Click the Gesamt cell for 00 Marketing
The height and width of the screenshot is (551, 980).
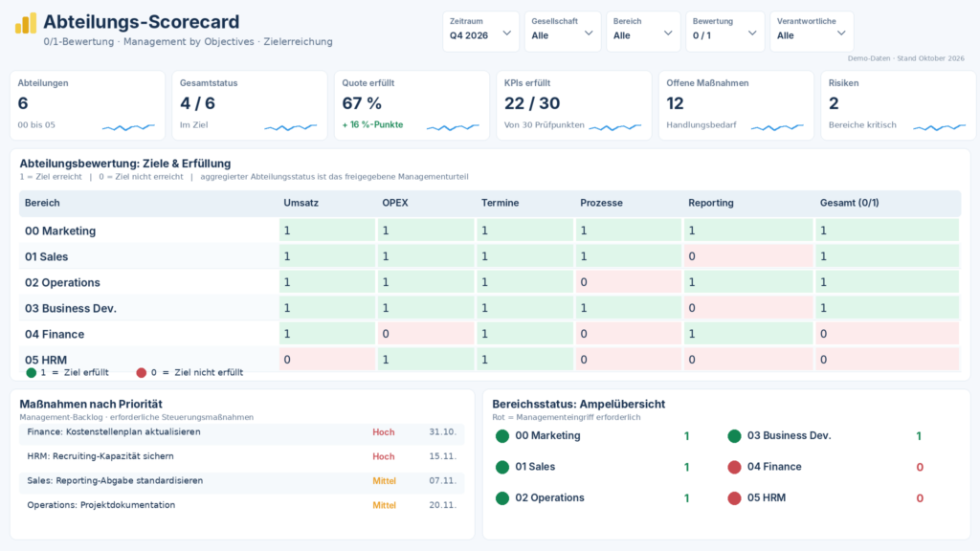pyautogui.click(x=887, y=231)
